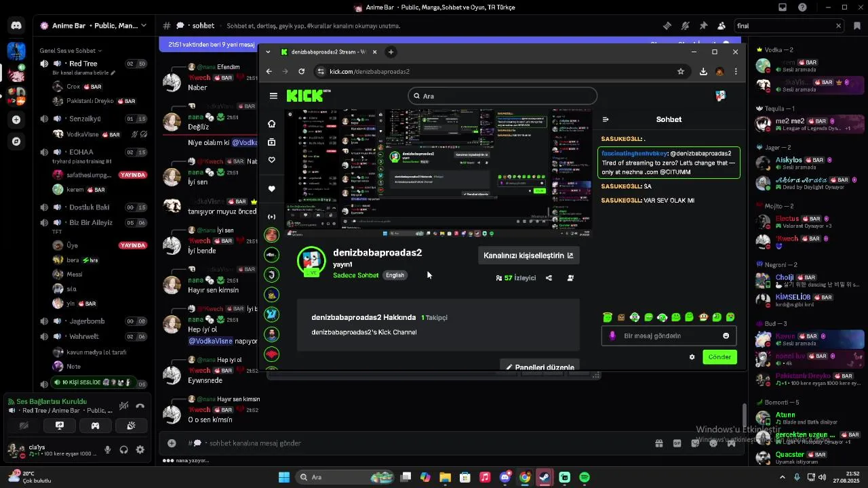Open GIF picker in message bar
The height and width of the screenshot is (488, 868).
coord(677,443)
